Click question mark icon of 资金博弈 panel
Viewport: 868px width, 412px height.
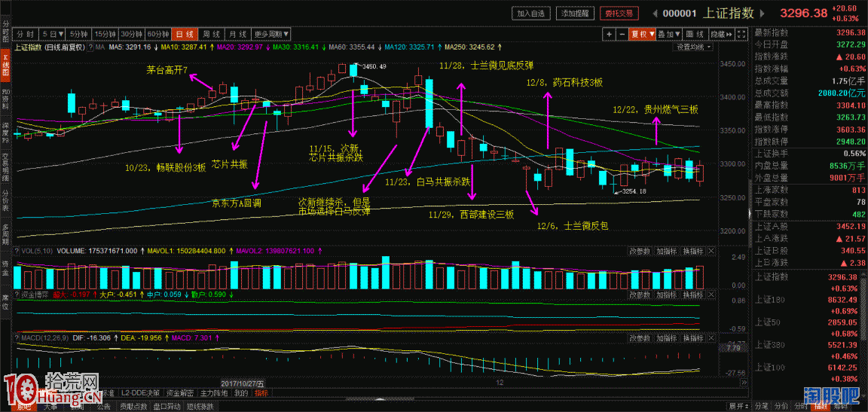[18, 295]
